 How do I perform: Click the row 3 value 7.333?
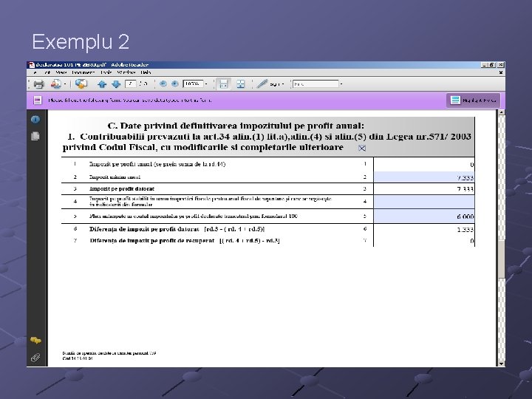coord(465,189)
